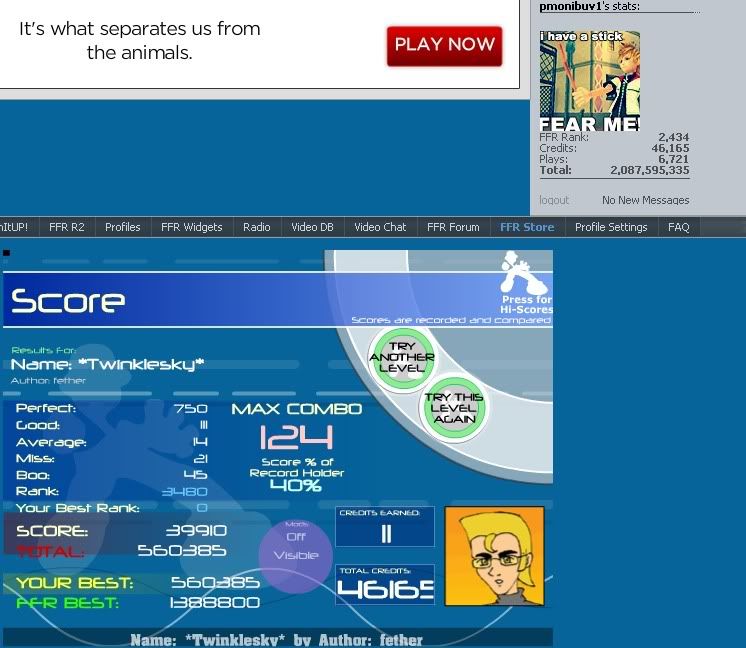Open the FFR R2 menu item
The height and width of the screenshot is (648, 746).
(67, 227)
